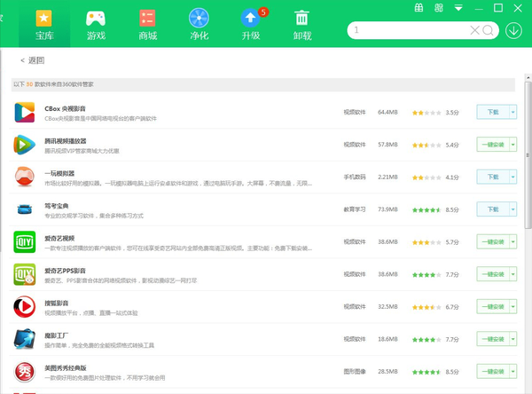532x394 pixels.
Task: Click the magnifier search icon
Action: pyautogui.click(x=488, y=30)
